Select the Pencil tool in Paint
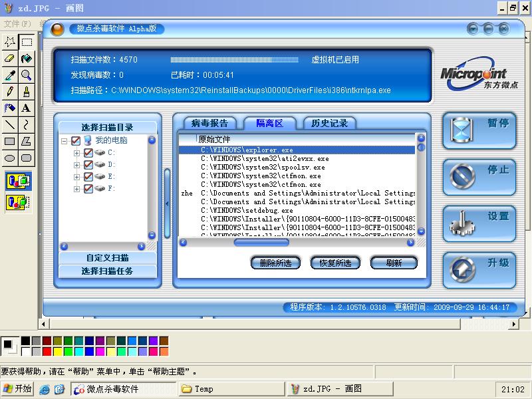 coord(10,92)
